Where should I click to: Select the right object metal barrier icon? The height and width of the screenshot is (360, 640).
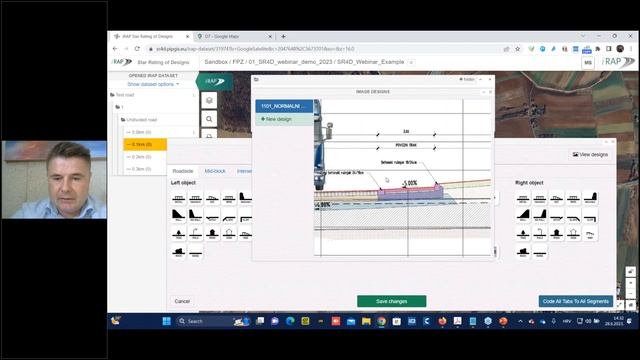pyautogui.click(x=523, y=198)
